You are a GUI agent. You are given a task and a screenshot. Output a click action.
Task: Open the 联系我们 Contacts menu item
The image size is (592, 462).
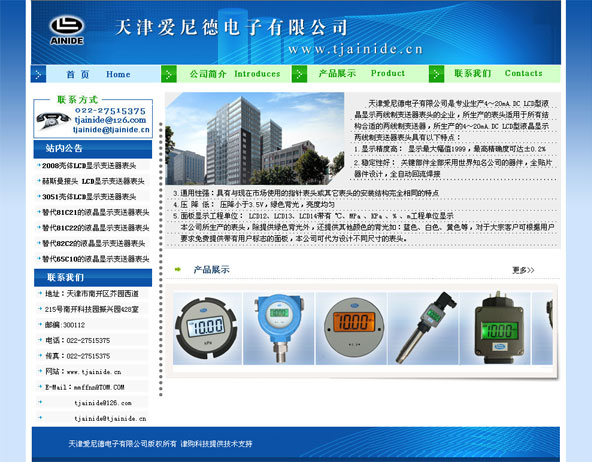[x=498, y=73]
